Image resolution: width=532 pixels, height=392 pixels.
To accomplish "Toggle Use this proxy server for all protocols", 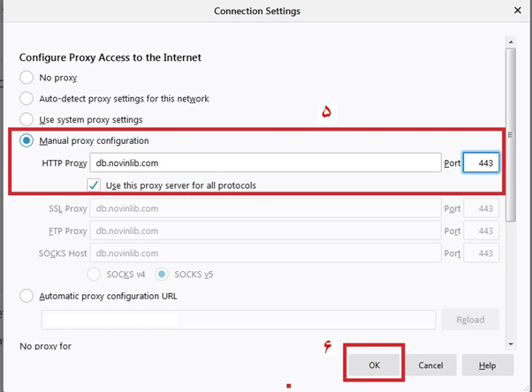I will (94, 185).
